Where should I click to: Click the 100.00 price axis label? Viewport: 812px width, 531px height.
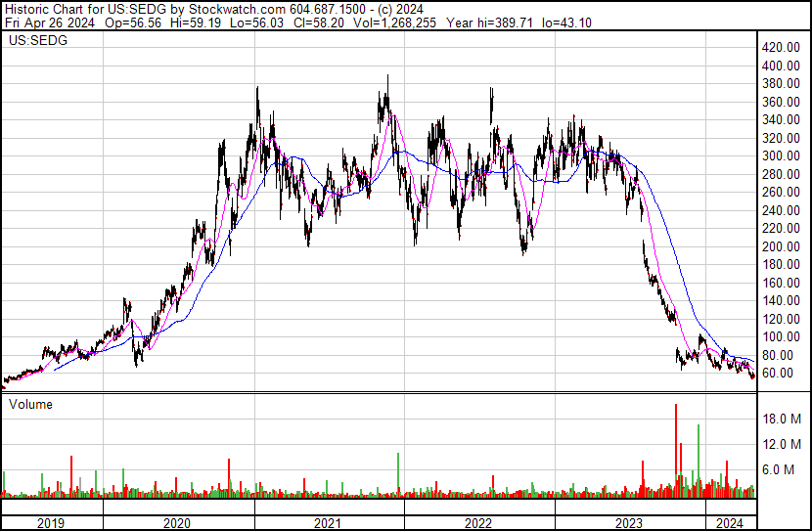783,337
